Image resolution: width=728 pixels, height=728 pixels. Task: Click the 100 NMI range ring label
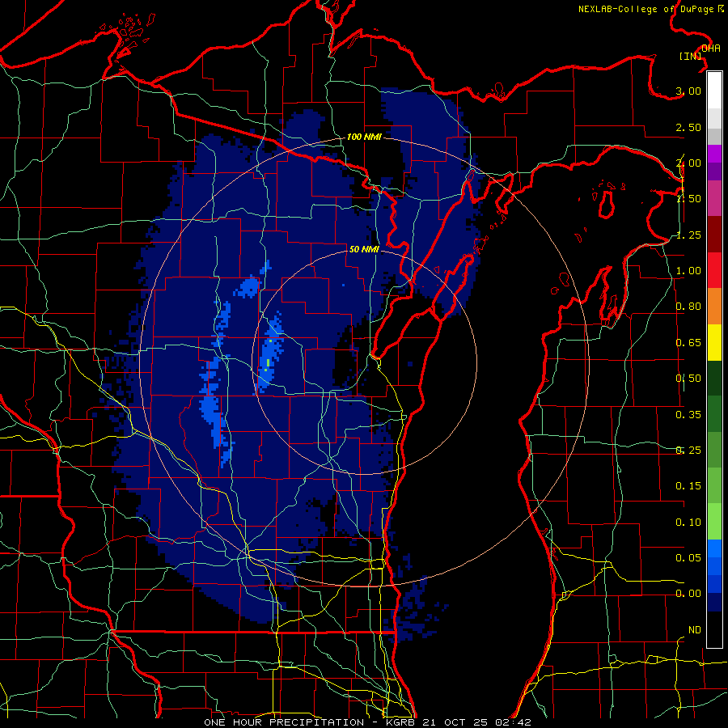[x=364, y=137]
